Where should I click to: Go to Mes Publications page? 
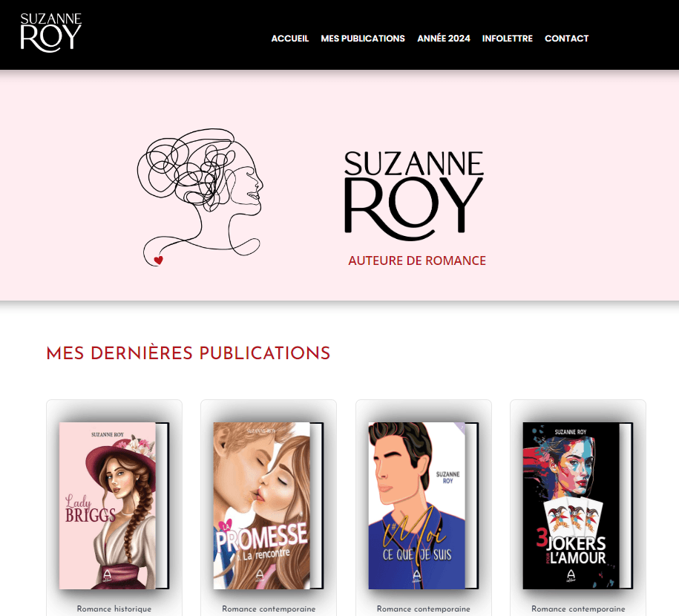click(363, 39)
